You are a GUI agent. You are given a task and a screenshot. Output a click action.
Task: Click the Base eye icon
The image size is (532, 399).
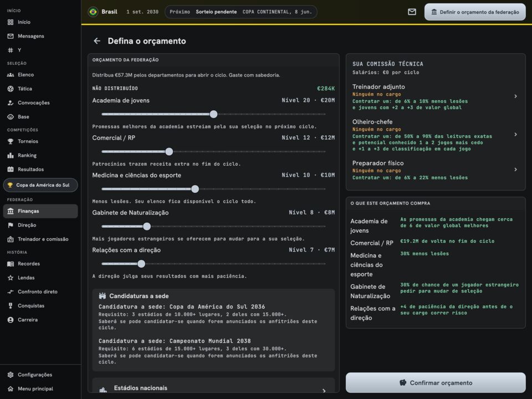(11, 117)
